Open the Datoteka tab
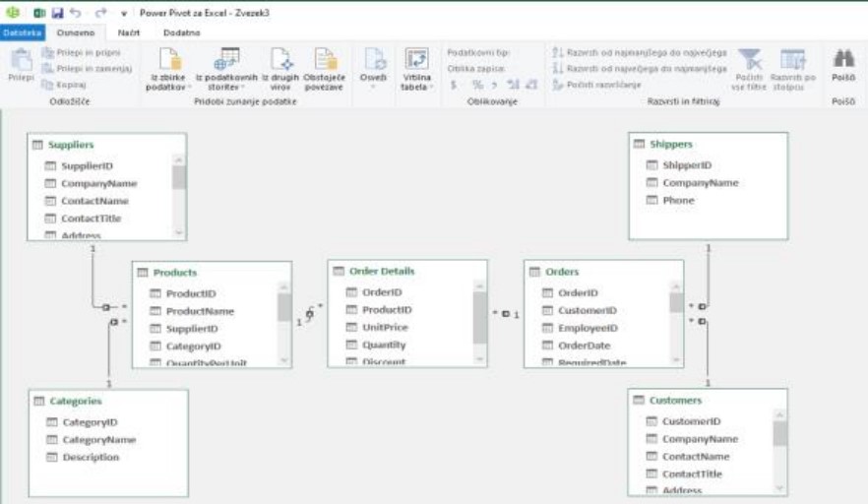Viewport: 868px width, 504px height. coord(22,32)
